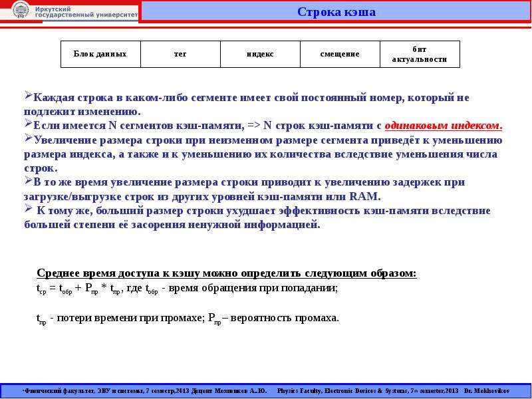
Task: Click the arrow bullet before 'Каждая строка'
Action: pyautogui.click(x=28, y=96)
